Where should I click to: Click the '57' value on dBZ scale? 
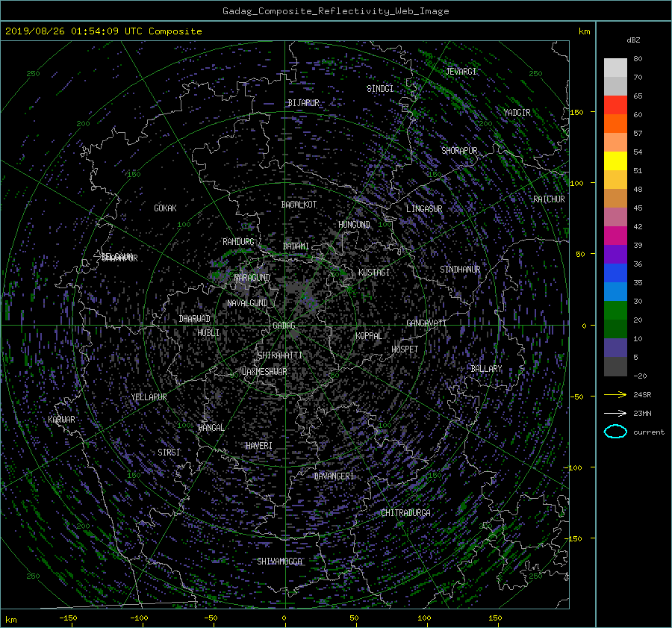coord(638,134)
